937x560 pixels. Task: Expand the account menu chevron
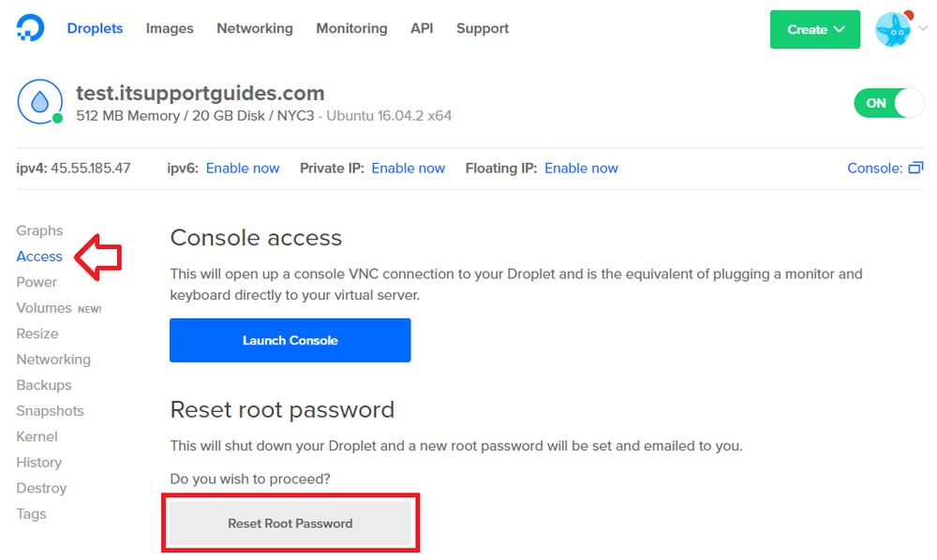(x=923, y=29)
